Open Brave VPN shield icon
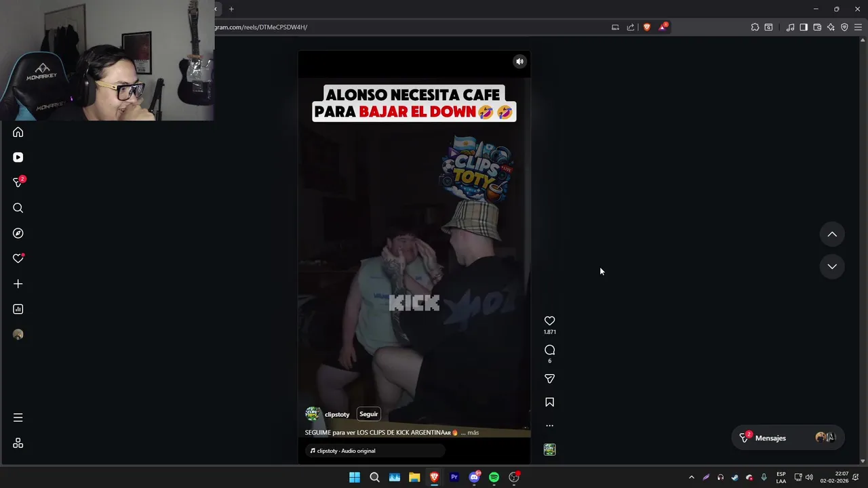868x488 pixels. [x=844, y=27]
